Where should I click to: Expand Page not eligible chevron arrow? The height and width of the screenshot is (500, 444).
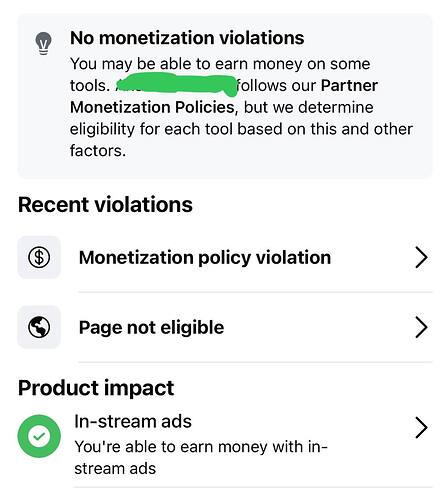click(x=421, y=327)
